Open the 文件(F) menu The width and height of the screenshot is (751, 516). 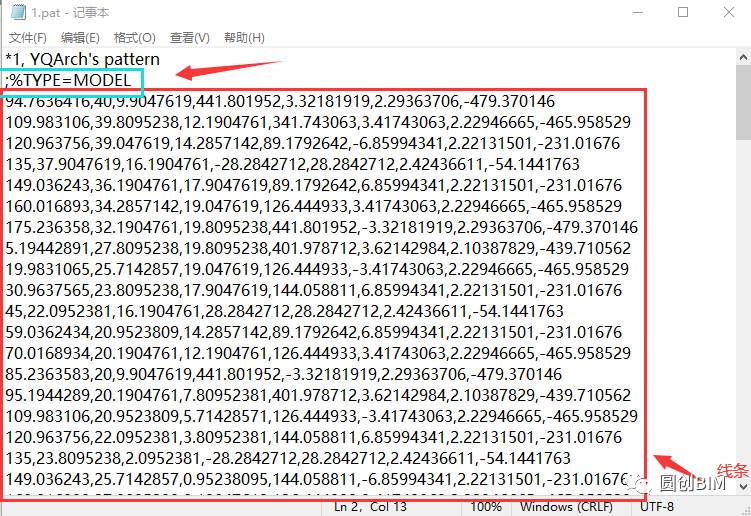[x=28, y=38]
